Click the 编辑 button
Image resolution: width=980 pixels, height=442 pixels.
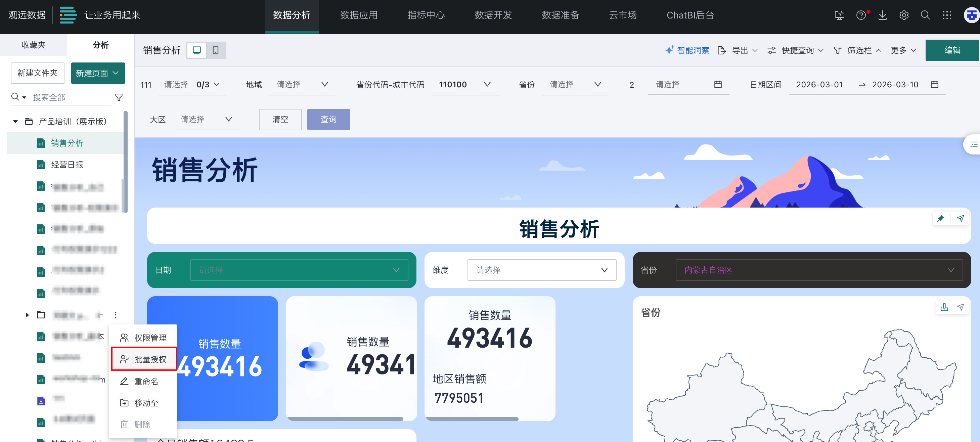click(952, 50)
